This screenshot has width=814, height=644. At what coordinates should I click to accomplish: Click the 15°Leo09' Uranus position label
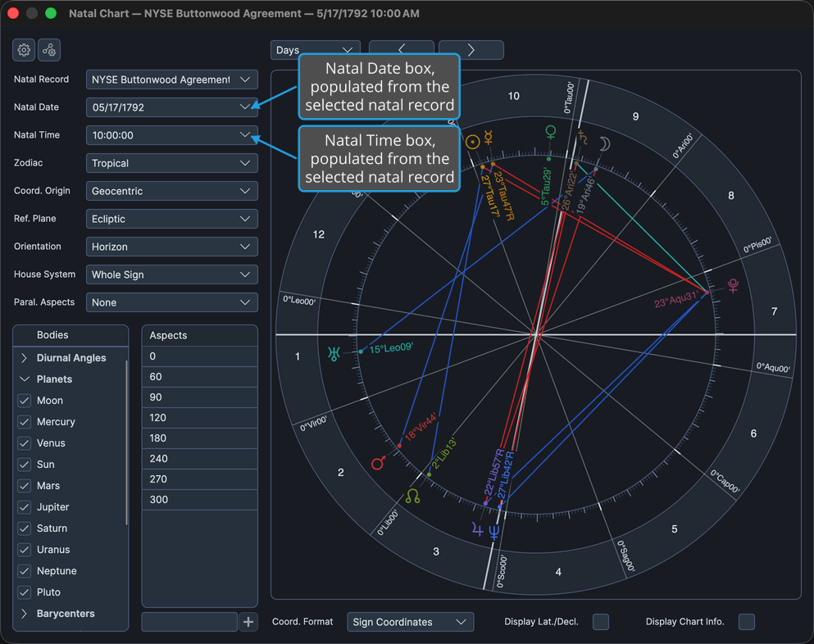391,348
